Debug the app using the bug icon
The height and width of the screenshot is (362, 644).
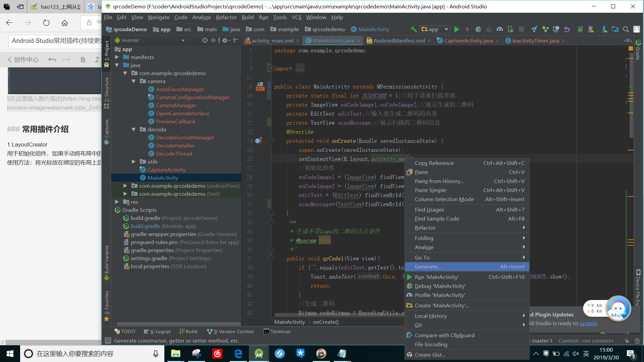click(x=478, y=29)
